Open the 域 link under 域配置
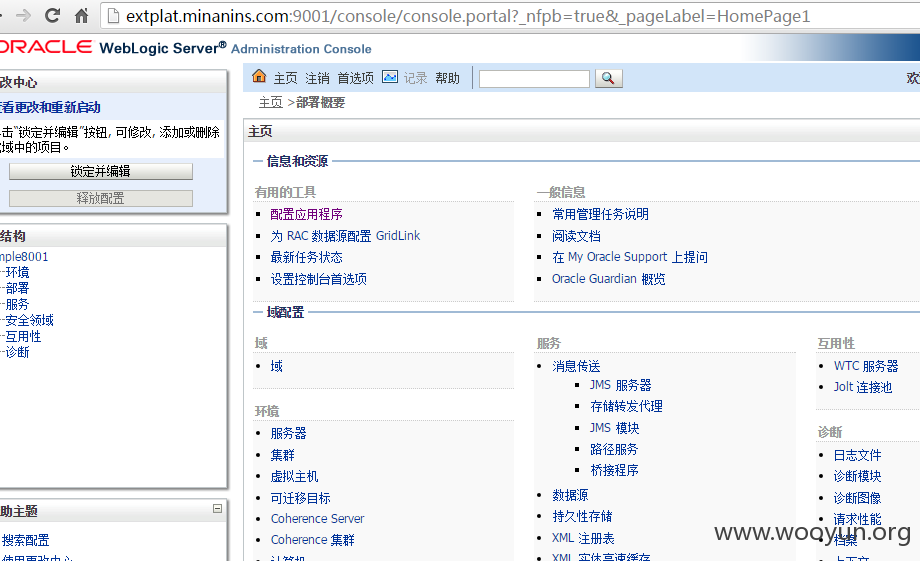The height and width of the screenshot is (561, 920). point(276,366)
